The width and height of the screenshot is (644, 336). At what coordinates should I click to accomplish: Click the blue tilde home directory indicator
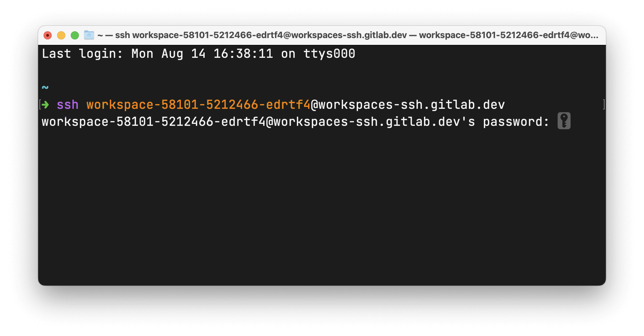pyautogui.click(x=45, y=87)
